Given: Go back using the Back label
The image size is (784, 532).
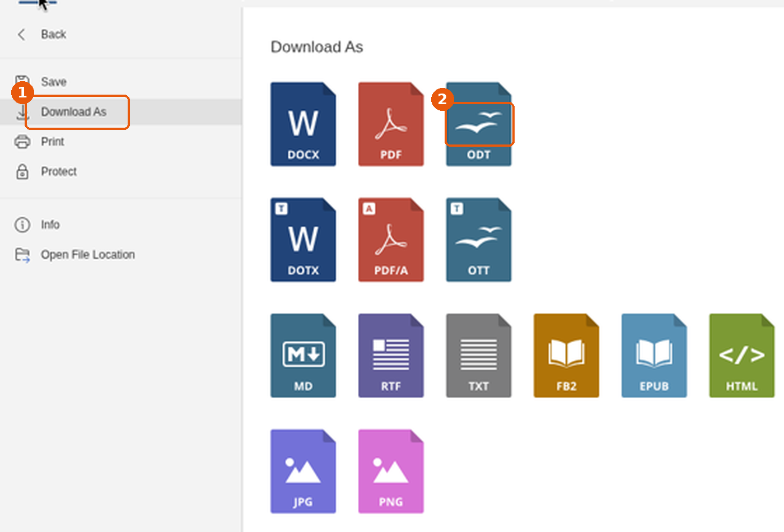Looking at the screenshot, I should coord(54,35).
